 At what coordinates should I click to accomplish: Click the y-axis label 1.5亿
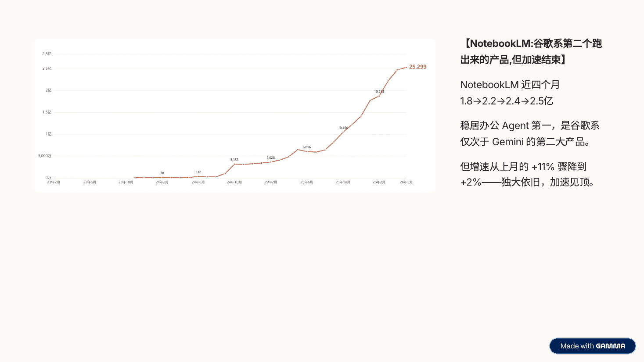(47, 112)
